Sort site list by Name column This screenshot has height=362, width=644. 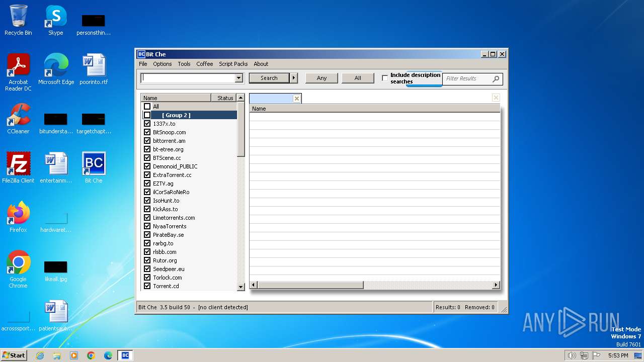tap(176, 98)
